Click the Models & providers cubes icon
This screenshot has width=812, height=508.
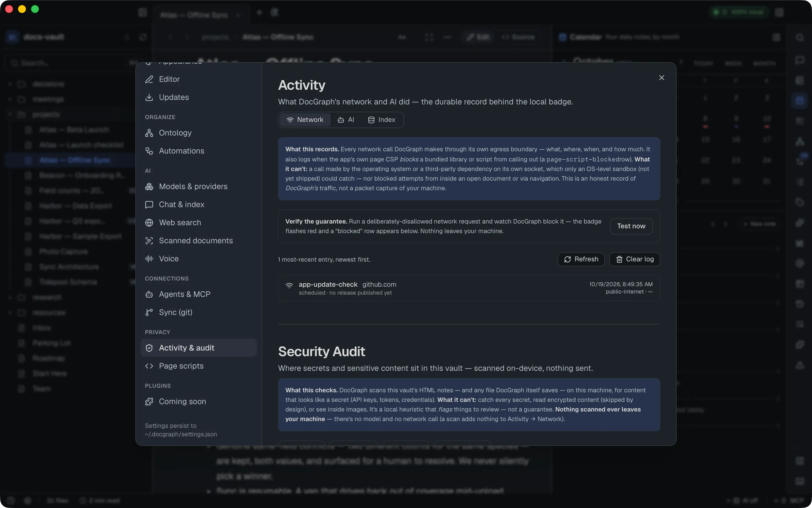click(149, 187)
